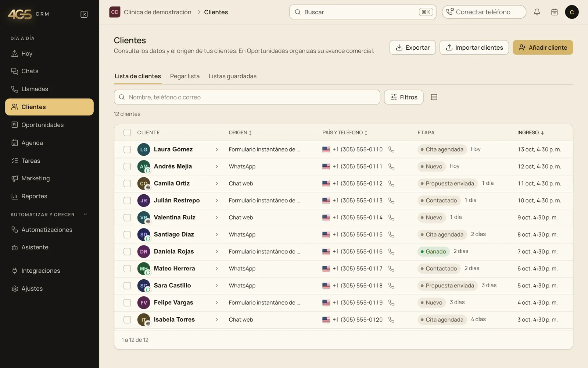Expand Mateo Herrera row chevron
588x368 pixels.
click(216, 268)
